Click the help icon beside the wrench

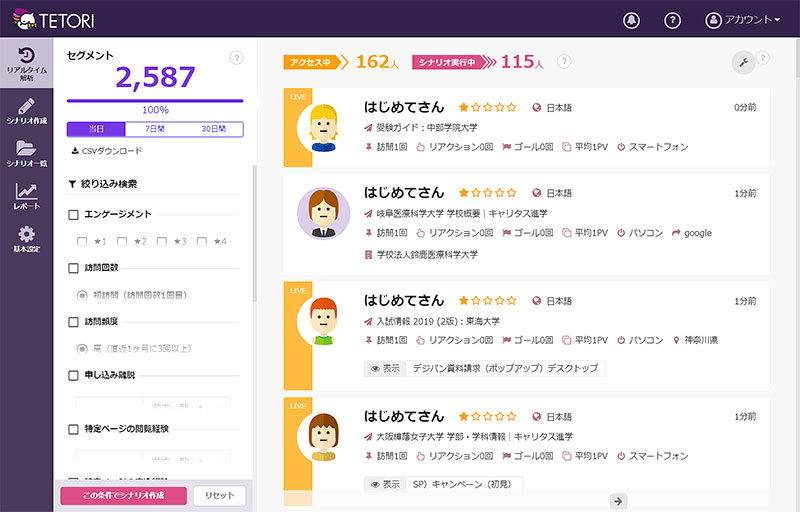pos(762,58)
